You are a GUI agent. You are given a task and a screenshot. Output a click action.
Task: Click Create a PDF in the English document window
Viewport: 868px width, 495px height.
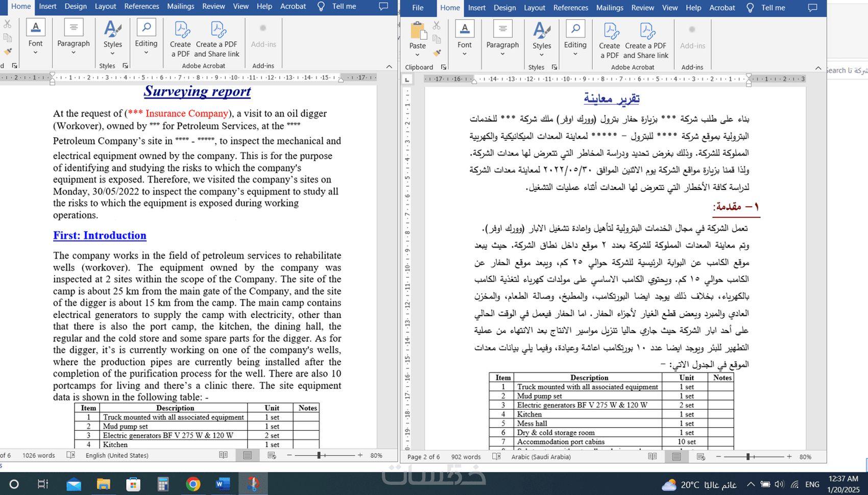tap(180, 39)
